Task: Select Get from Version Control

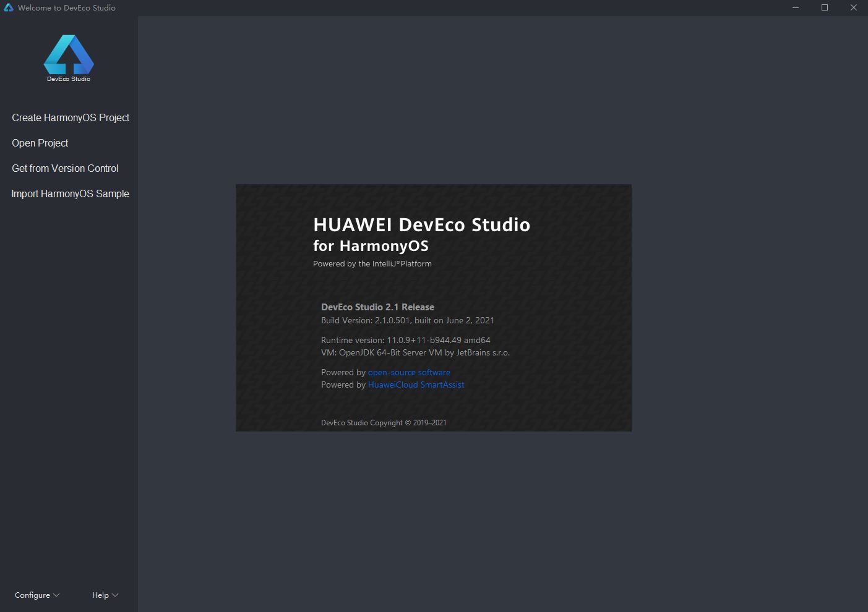Action: pos(65,168)
